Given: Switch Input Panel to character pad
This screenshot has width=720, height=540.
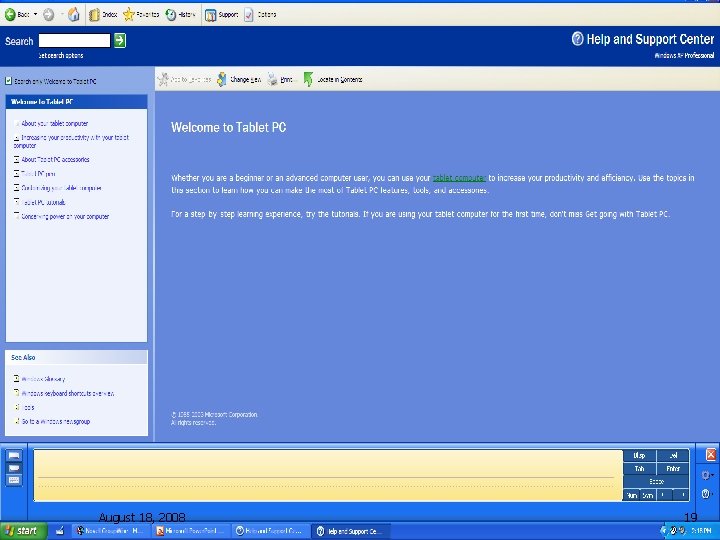Looking at the screenshot, I should pos(14,468).
